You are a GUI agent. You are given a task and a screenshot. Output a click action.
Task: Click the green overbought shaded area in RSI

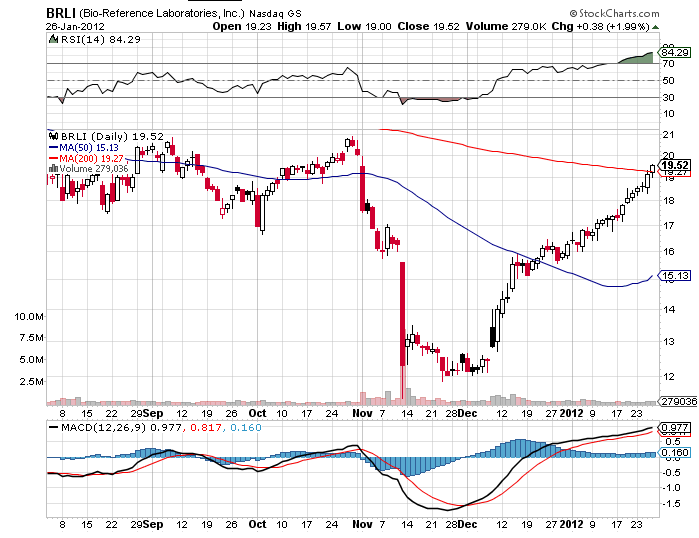click(x=637, y=58)
